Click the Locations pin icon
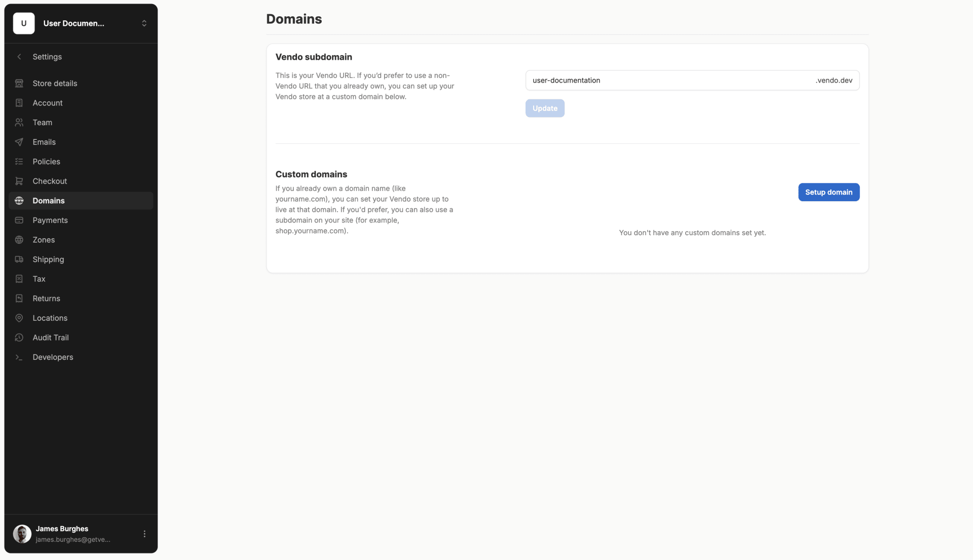Screen dimensions: 973x560 pyautogui.click(x=19, y=318)
